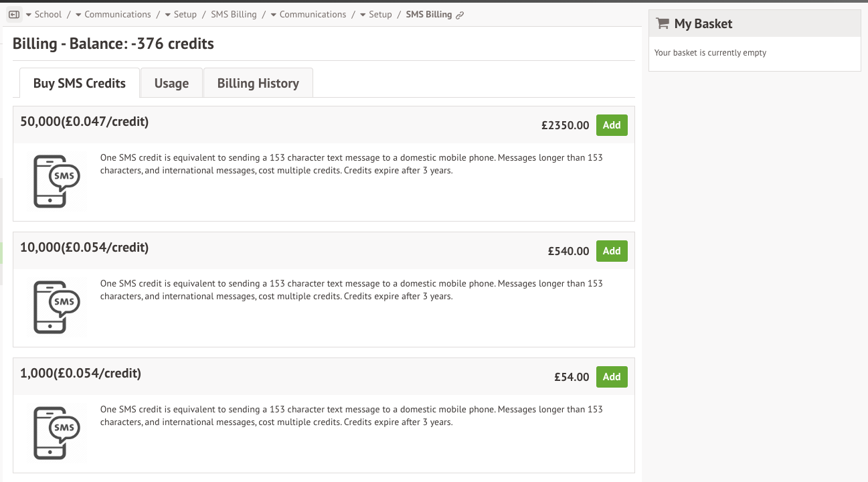Add the £540.00 credit pack to basket
Screen dimensions: 868x482
pos(611,251)
